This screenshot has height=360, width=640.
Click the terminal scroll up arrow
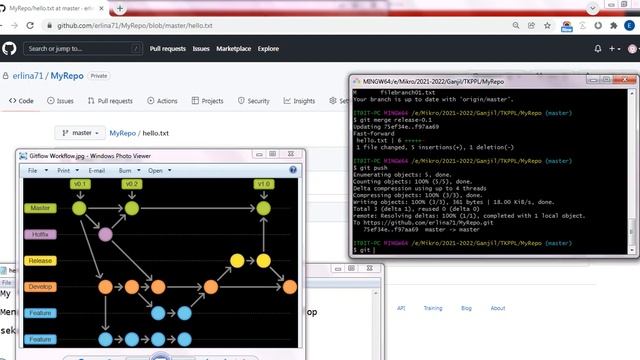pyautogui.click(x=632, y=93)
